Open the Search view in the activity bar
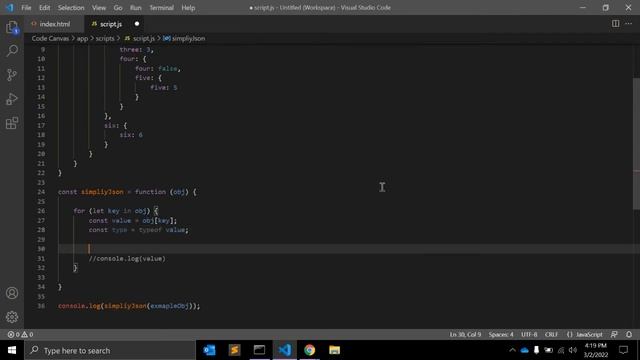 coord(12,51)
